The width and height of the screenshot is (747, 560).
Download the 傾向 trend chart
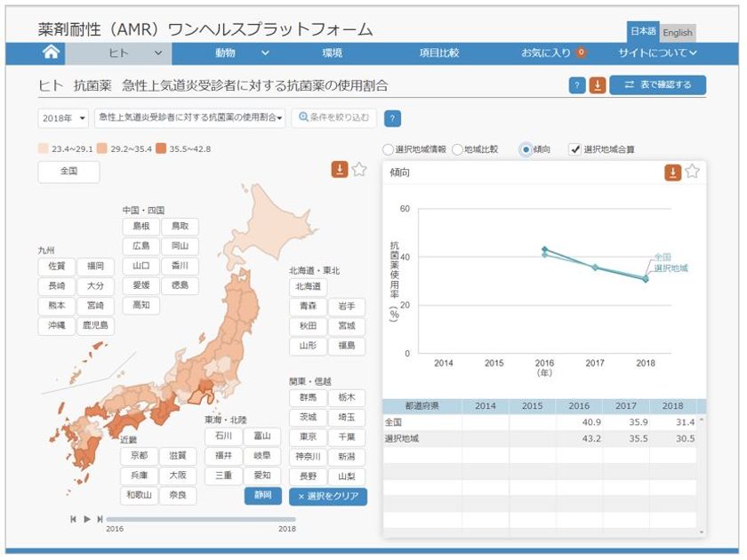pos(672,172)
